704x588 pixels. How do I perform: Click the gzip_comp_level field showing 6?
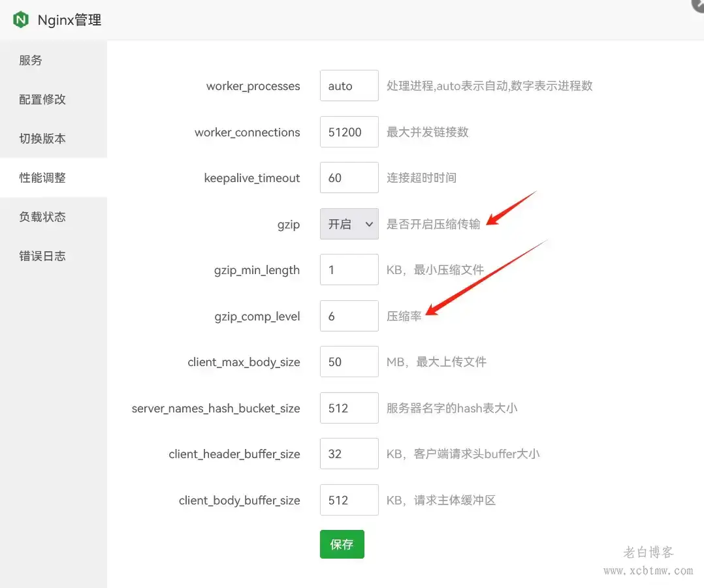pyautogui.click(x=349, y=316)
